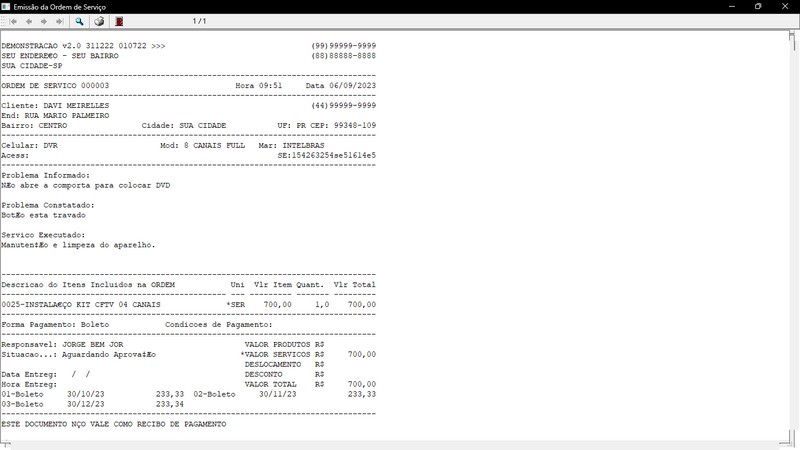Viewport: 800px width, 450px height.
Task: Click SUA CIDADE-SP header line
Action: tap(32, 66)
